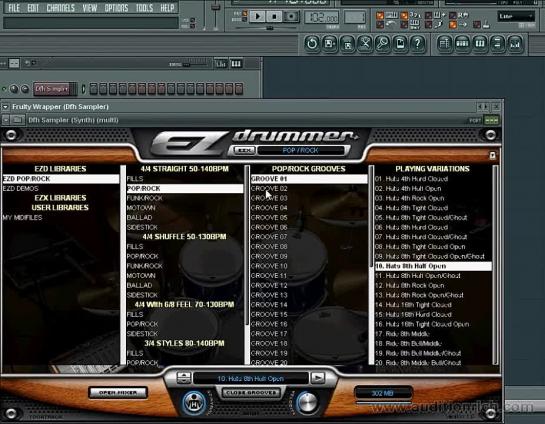Viewport: 545px width, 424px height.
Task: Click the render export icon beside save
Action: tap(347, 44)
